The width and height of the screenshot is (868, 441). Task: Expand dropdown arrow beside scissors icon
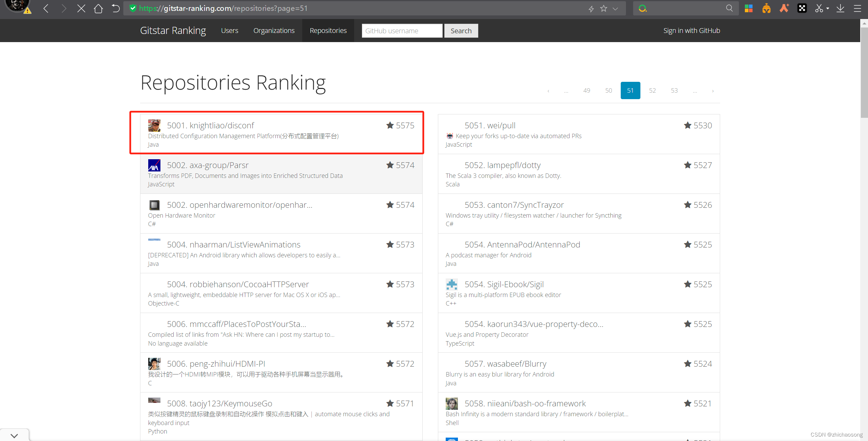828,8
